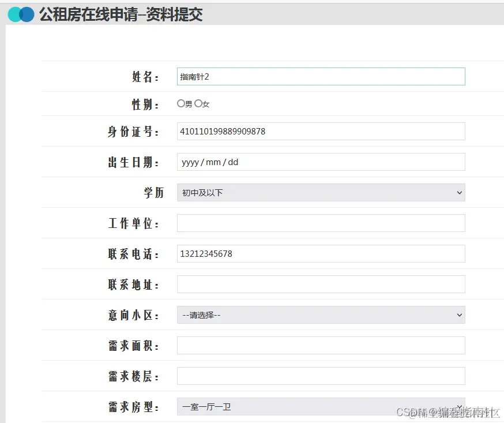The height and width of the screenshot is (423, 504).
Task: Click the 公租房在线申请-资料提交 heading
Action: (121, 14)
